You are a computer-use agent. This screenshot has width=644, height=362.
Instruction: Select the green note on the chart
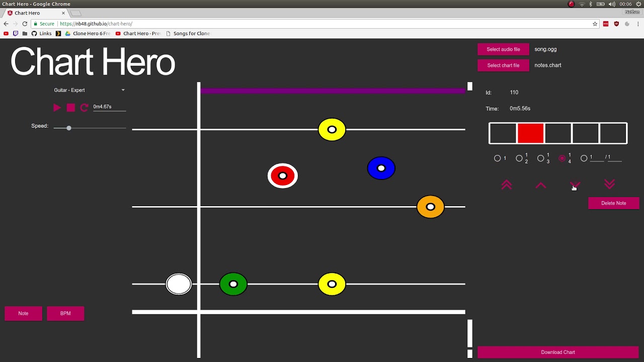[233, 284]
